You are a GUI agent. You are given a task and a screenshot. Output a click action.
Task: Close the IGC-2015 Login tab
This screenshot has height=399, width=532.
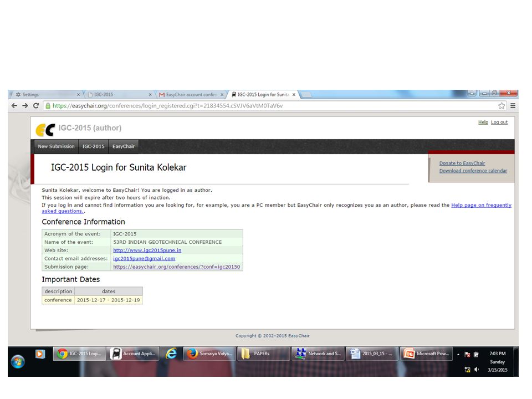click(294, 95)
